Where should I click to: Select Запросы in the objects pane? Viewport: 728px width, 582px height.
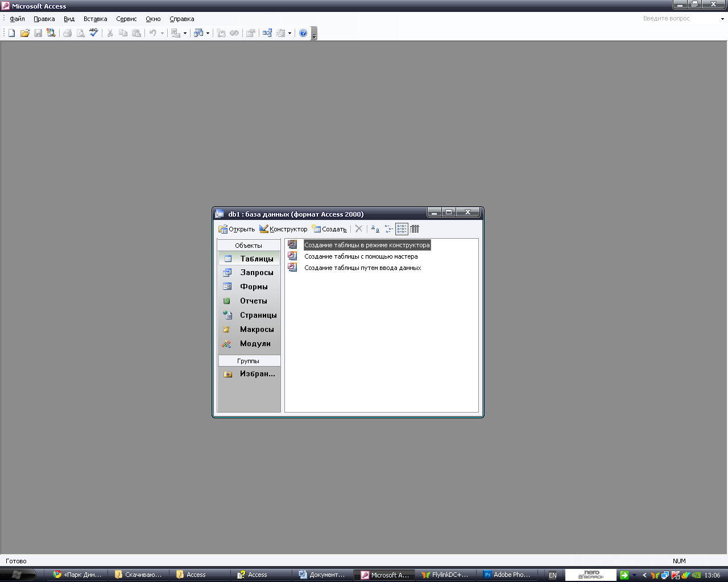click(x=249, y=273)
